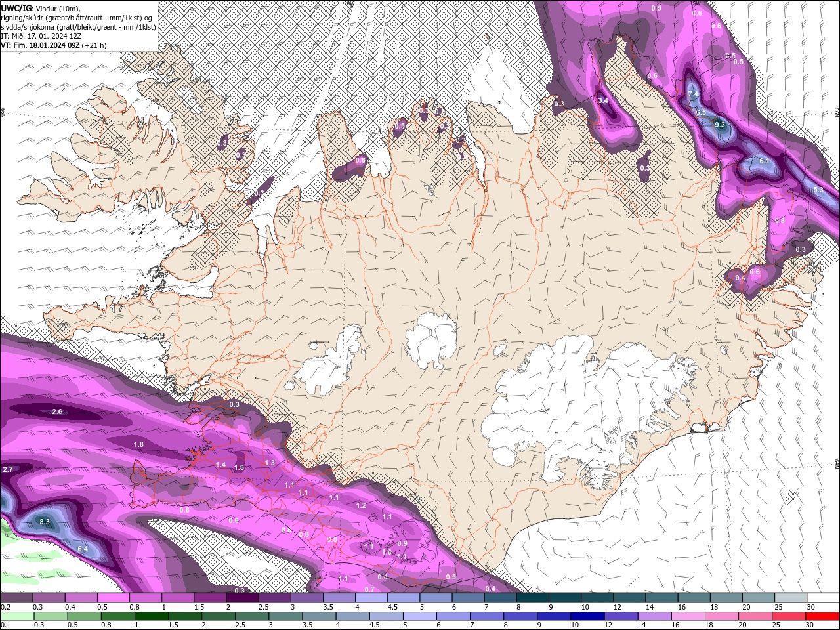Click the 1.4 precipitation value label
This screenshot has width=840, height=630.
click(220, 465)
